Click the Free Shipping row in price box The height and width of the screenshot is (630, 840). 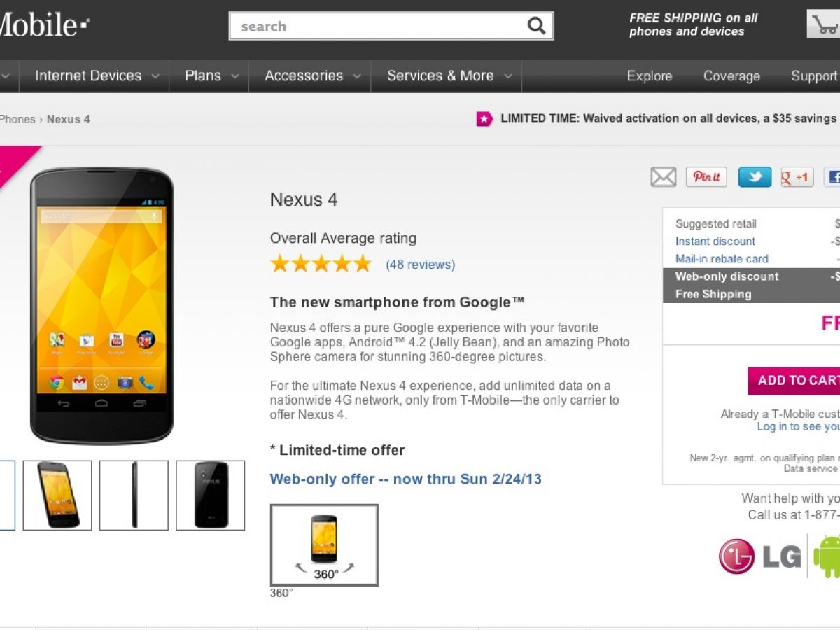pos(751,294)
